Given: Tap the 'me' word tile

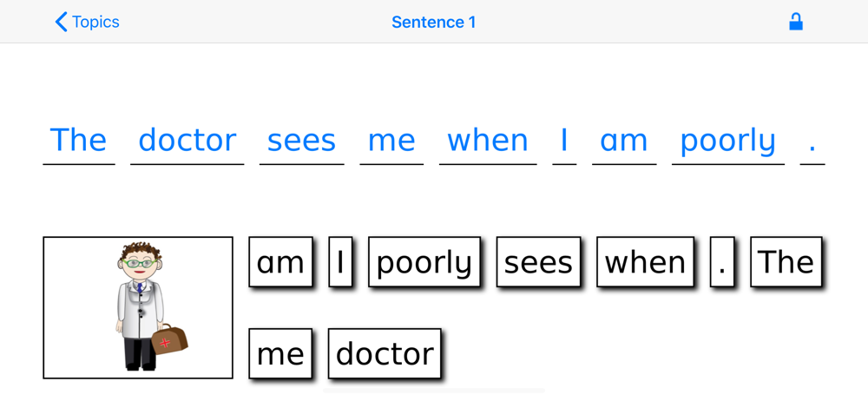Looking at the screenshot, I should click(280, 353).
